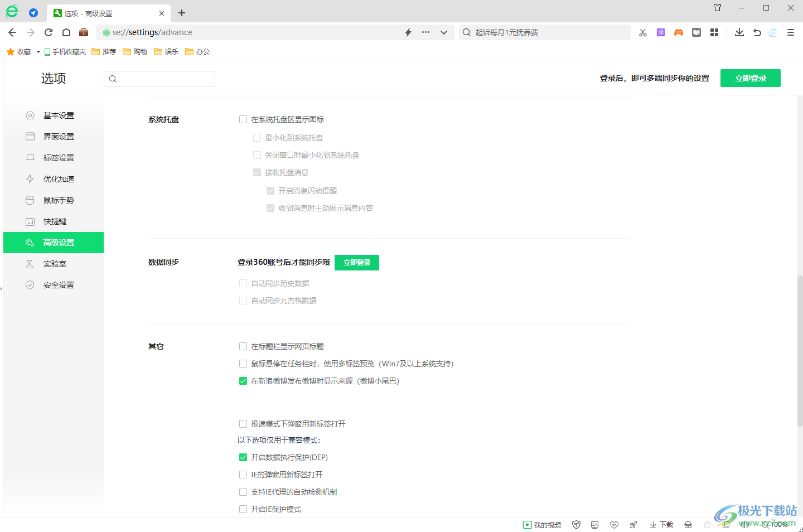Select 鼠标手势 in the sidebar
This screenshot has height=532, width=803.
pyautogui.click(x=54, y=200)
